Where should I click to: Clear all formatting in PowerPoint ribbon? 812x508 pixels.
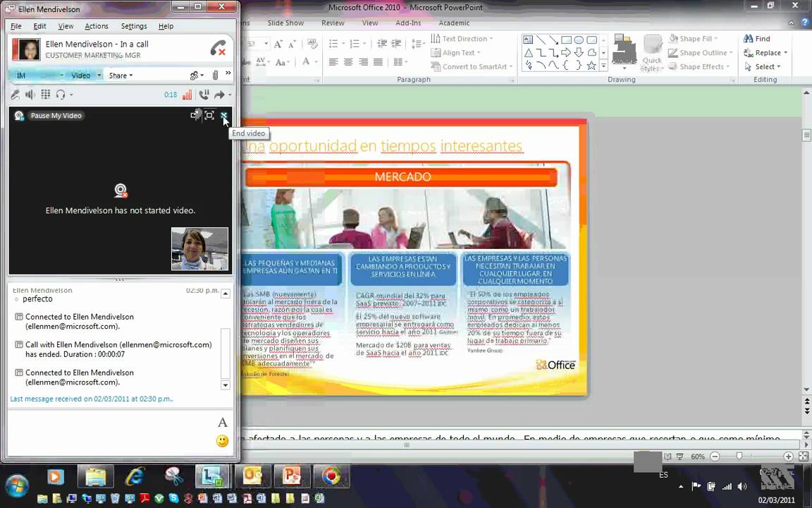pyautogui.click(x=312, y=44)
